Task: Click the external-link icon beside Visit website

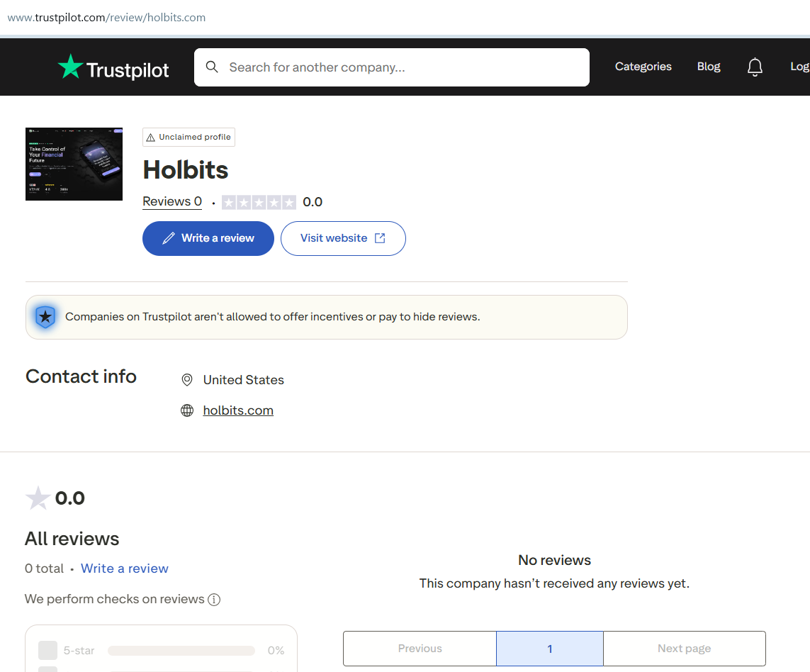Action: [x=380, y=238]
